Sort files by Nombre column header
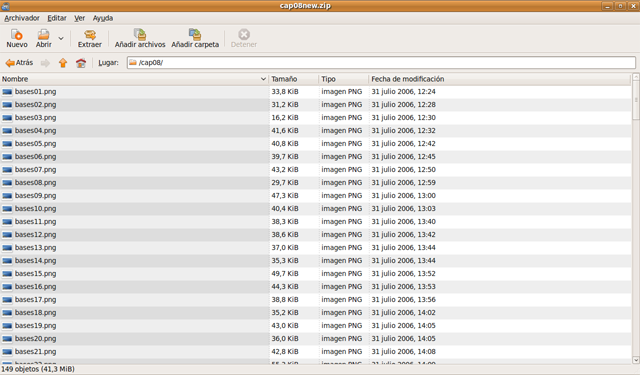This screenshot has height=375, width=640. click(134, 79)
